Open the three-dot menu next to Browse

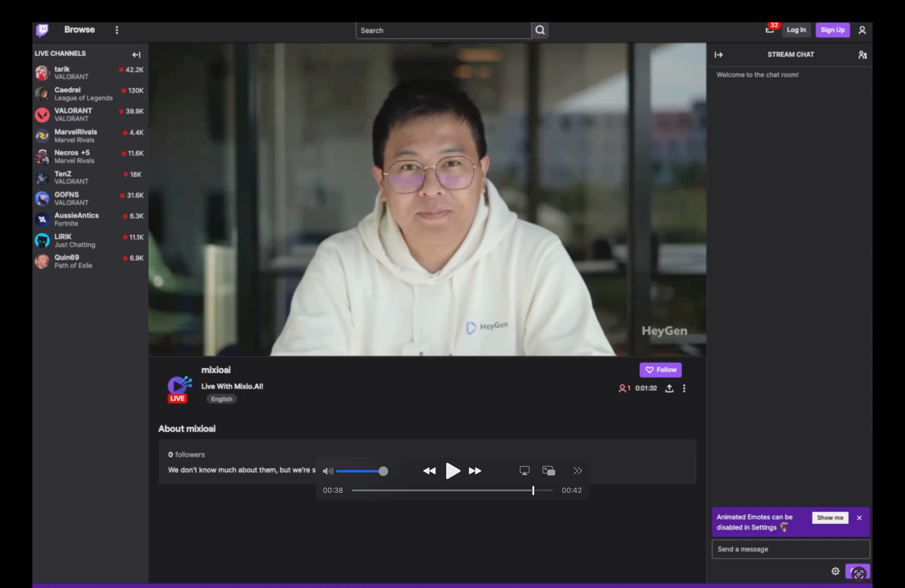pos(117,30)
